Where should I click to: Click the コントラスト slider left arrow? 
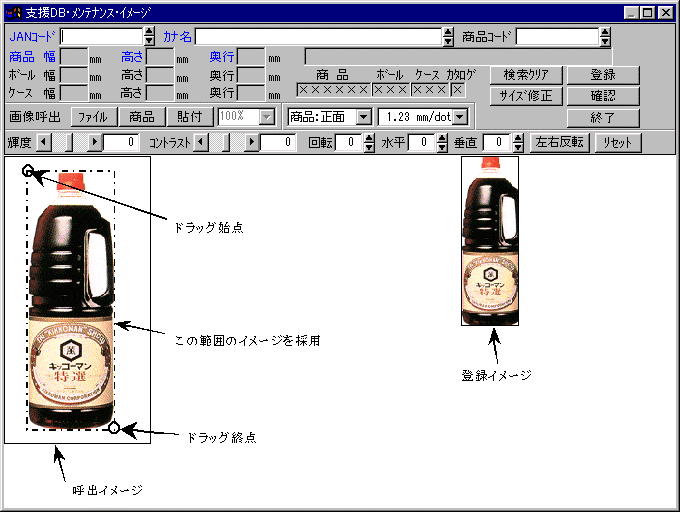click(201, 142)
